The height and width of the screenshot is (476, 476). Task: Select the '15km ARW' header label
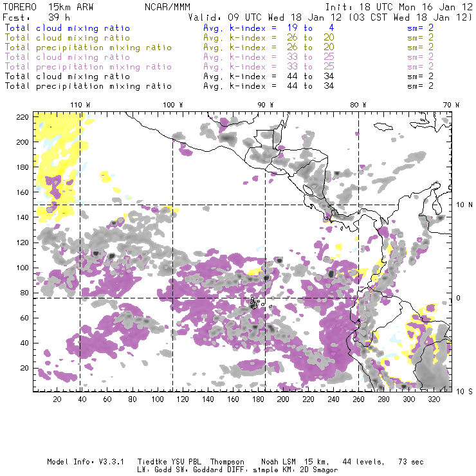point(71,6)
